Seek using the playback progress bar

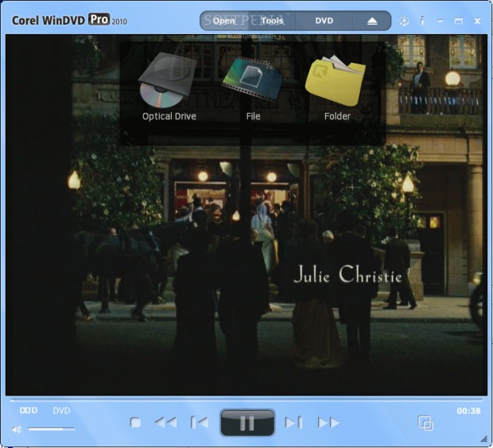[x=246, y=400]
